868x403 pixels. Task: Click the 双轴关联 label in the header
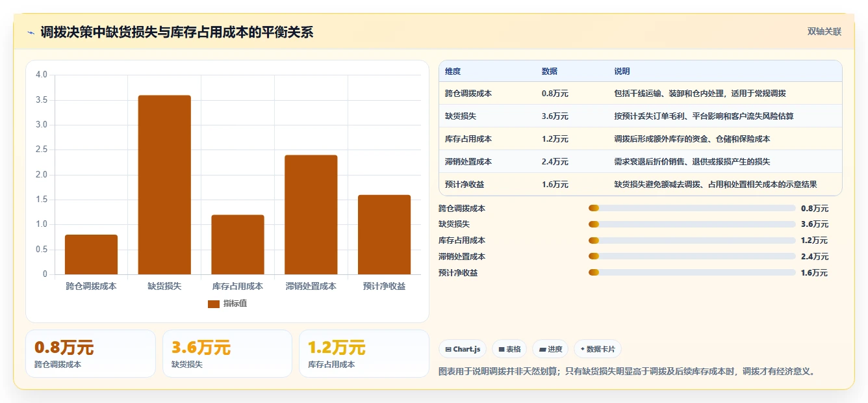pos(824,32)
